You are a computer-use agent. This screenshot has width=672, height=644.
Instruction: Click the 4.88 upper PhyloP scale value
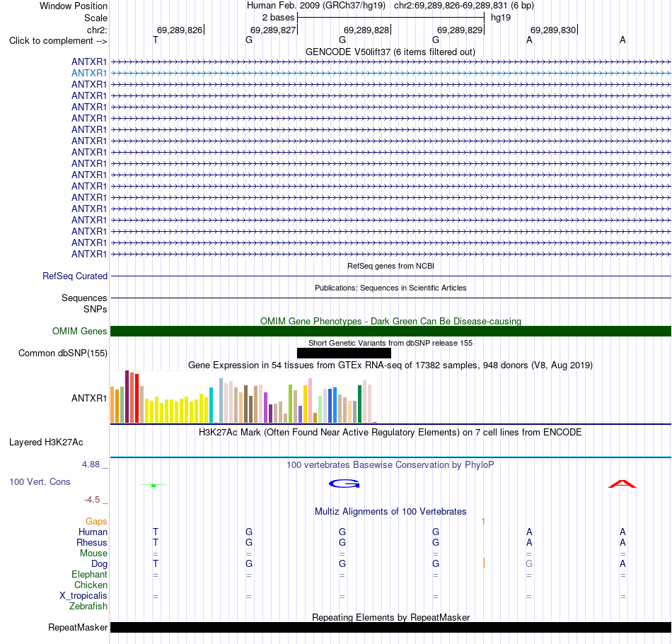tap(91, 464)
